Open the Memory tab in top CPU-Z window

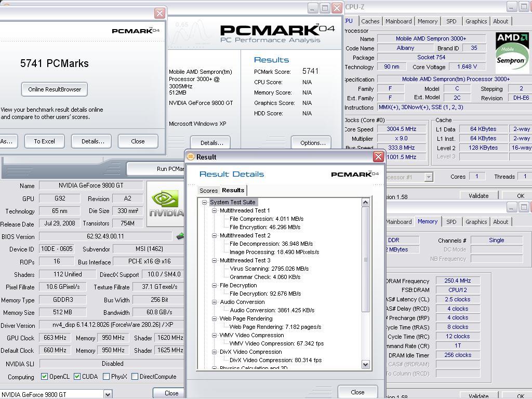(x=427, y=21)
